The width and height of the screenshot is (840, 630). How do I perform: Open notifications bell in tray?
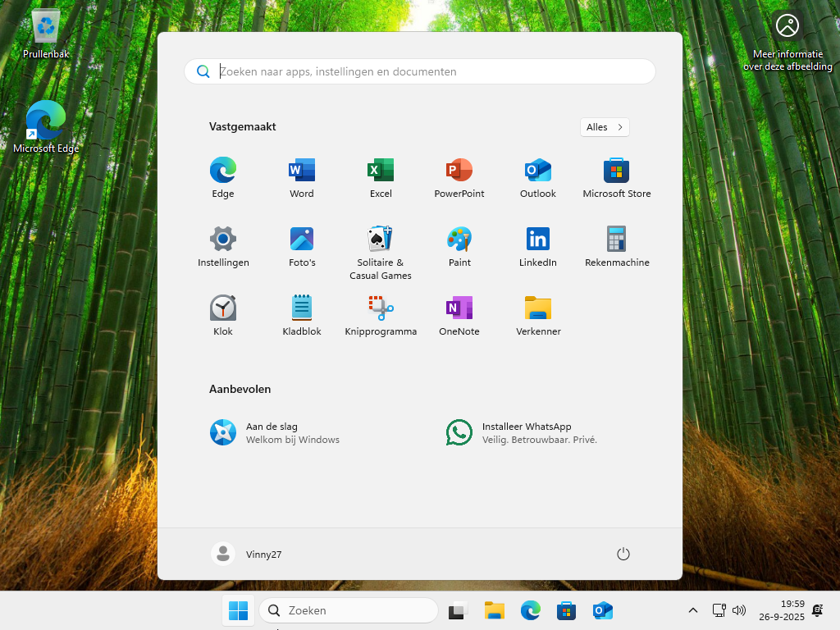[x=818, y=610]
